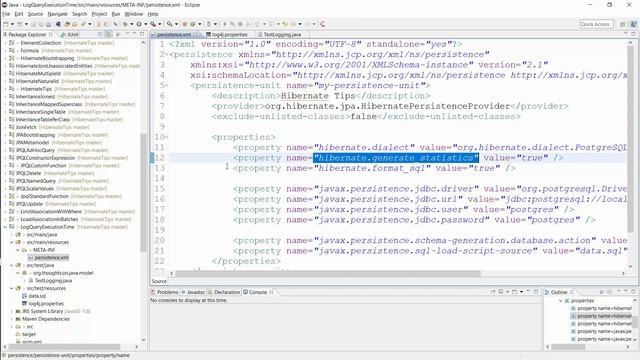This screenshot has height=360, width=640.
Task: Minimize the Package Explorer view
Action: click(x=134, y=34)
